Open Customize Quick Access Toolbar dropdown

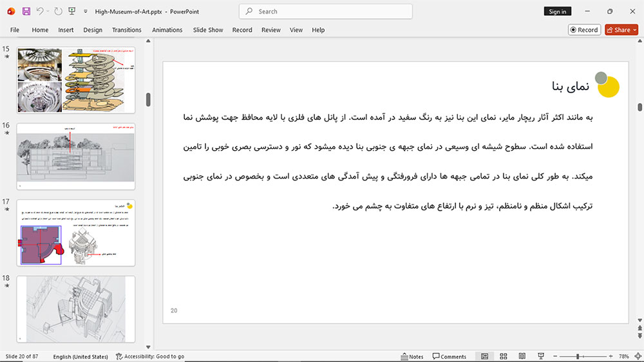click(x=86, y=12)
